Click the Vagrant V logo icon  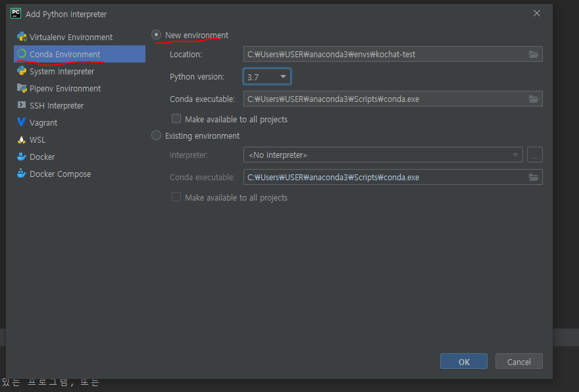pos(22,122)
